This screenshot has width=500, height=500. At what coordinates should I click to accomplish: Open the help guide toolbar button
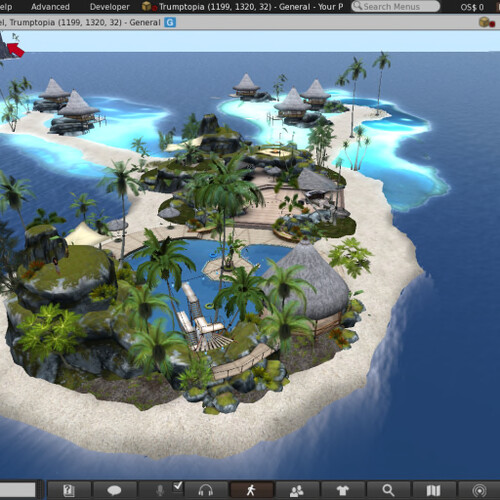coord(69,490)
